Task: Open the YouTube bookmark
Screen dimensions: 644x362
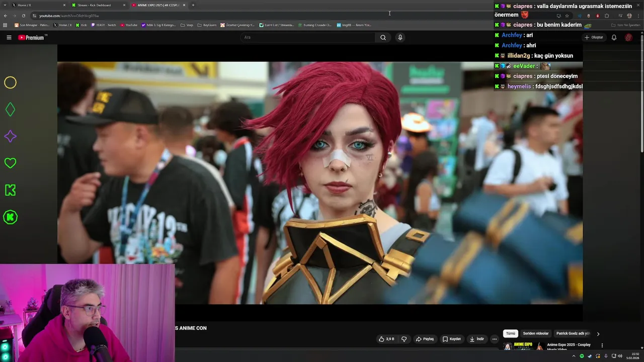Action: click(x=129, y=25)
